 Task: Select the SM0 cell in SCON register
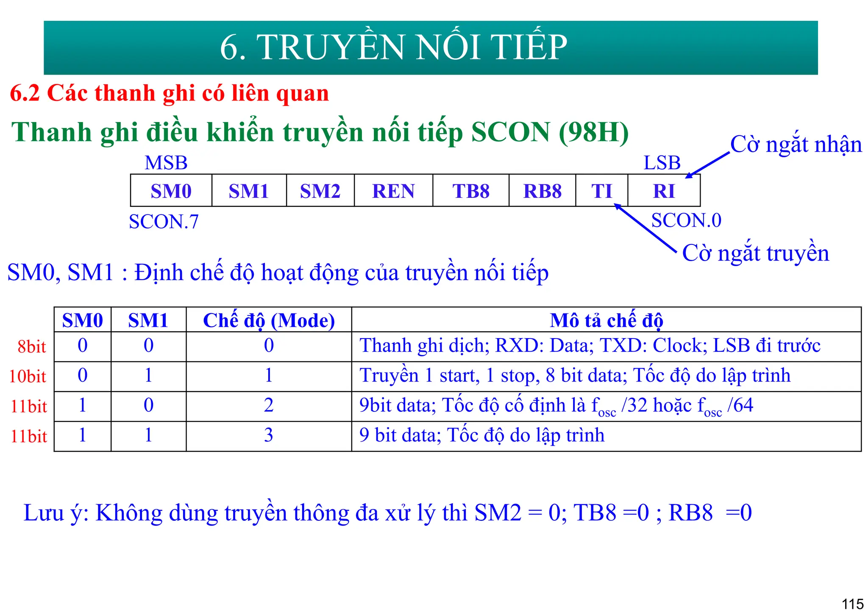click(171, 191)
